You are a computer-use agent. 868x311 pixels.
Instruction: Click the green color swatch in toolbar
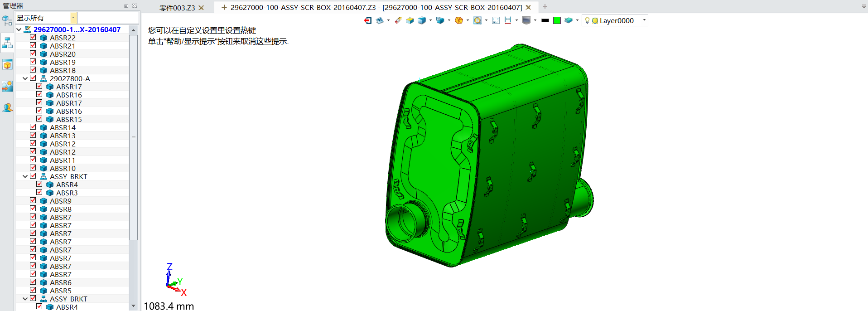pyautogui.click(x=557, y=20)
